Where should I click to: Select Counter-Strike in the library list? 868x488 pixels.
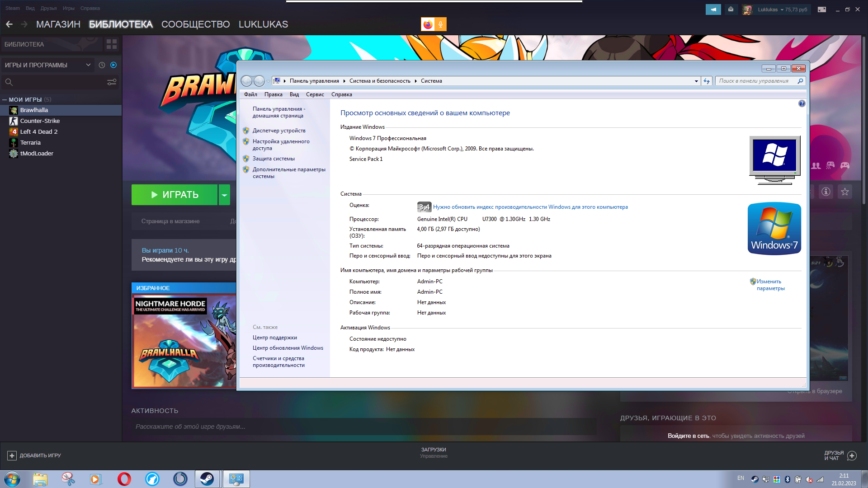61,121
